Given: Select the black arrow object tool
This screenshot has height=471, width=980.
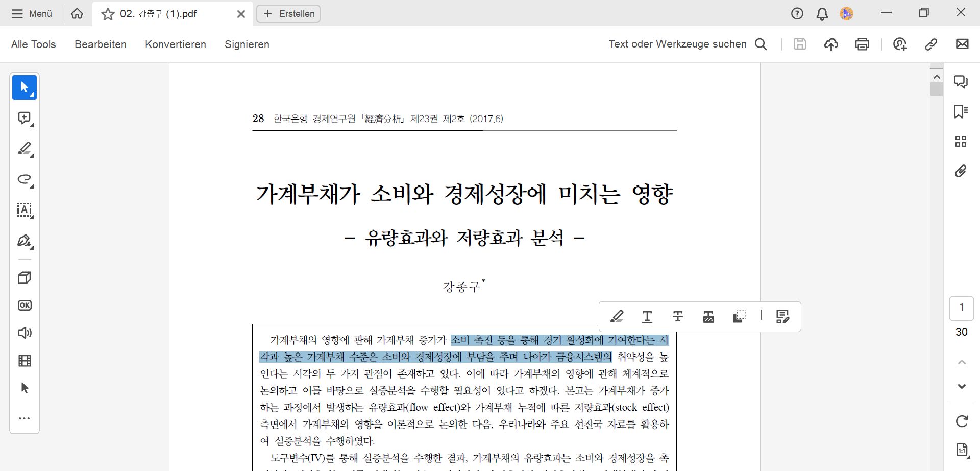Looking at the screenshot, I should (x=24, y=388).
